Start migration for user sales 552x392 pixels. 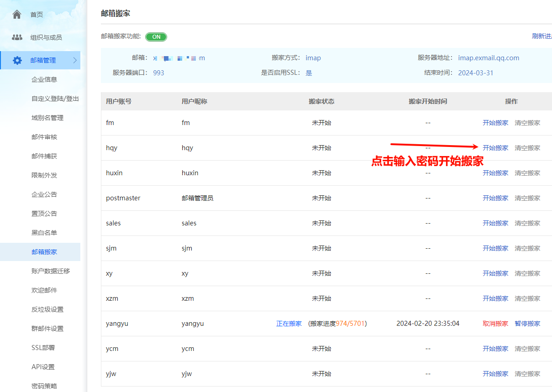pyautogui.click(x=495, y=223)
